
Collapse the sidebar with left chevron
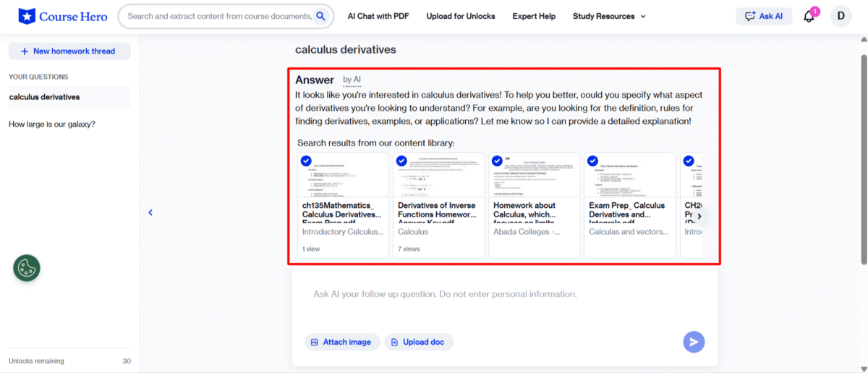[150, 212]
